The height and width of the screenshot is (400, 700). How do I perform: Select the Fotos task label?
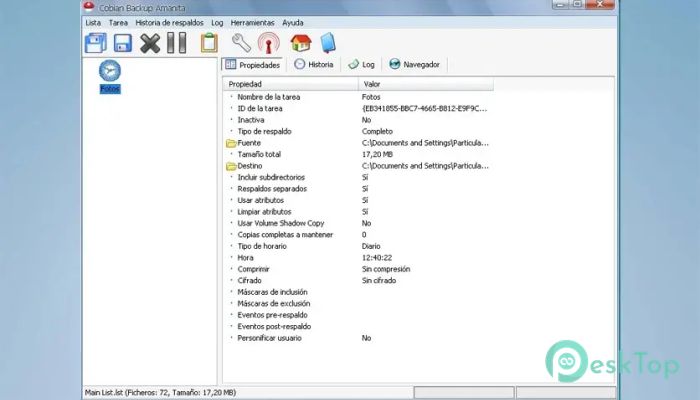tap(110, 89)
